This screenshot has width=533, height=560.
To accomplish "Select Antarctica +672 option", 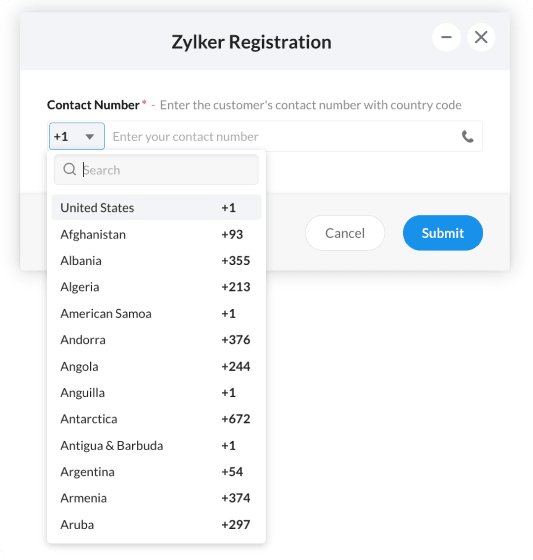I will pos(156,419).
